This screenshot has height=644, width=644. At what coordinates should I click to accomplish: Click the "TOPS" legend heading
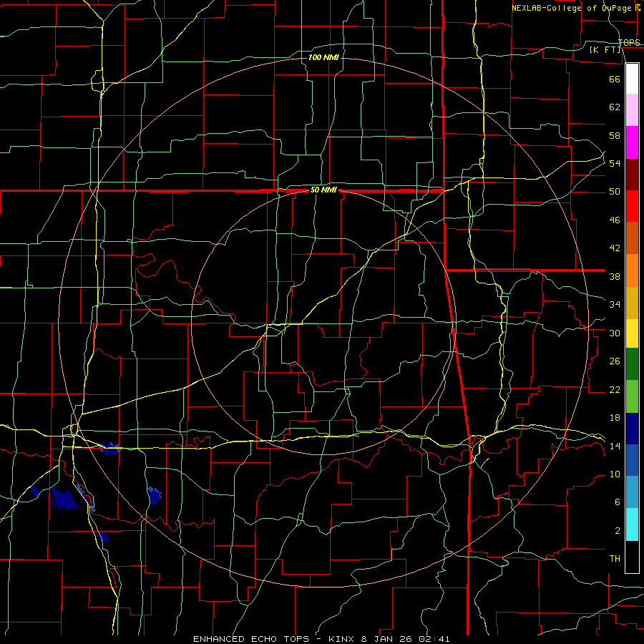(x=629, y=43)
